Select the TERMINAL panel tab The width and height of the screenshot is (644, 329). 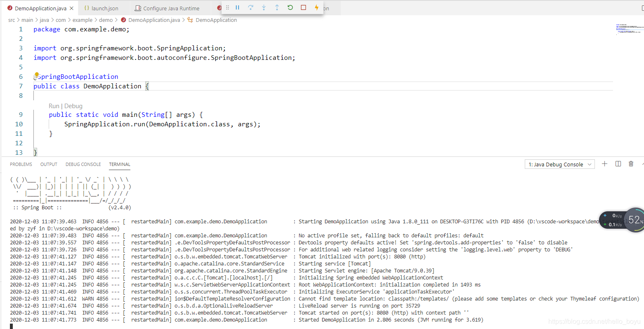[120, 164]
